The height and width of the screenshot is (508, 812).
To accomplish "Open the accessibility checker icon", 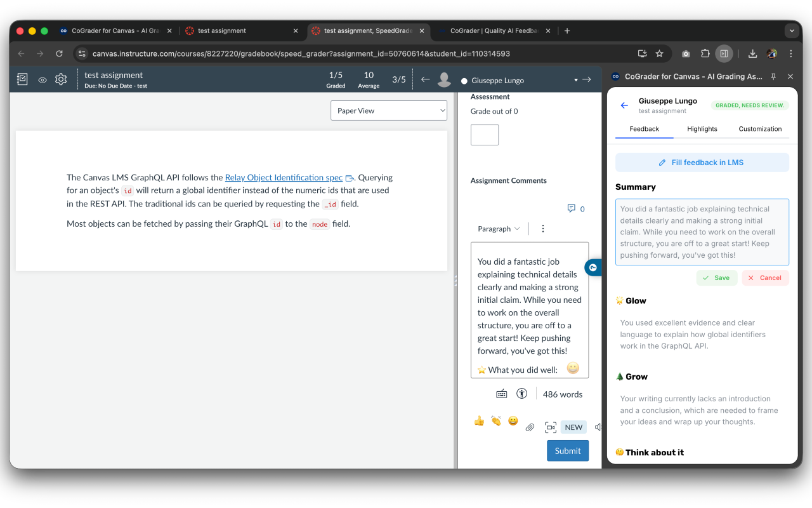I will tap(522, 394).
